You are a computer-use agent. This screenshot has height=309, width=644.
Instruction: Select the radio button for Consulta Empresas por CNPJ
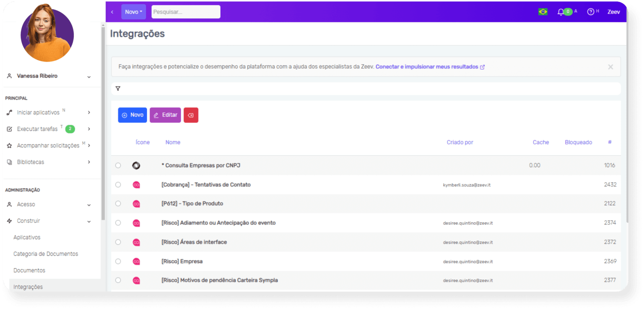pos(118,165)
